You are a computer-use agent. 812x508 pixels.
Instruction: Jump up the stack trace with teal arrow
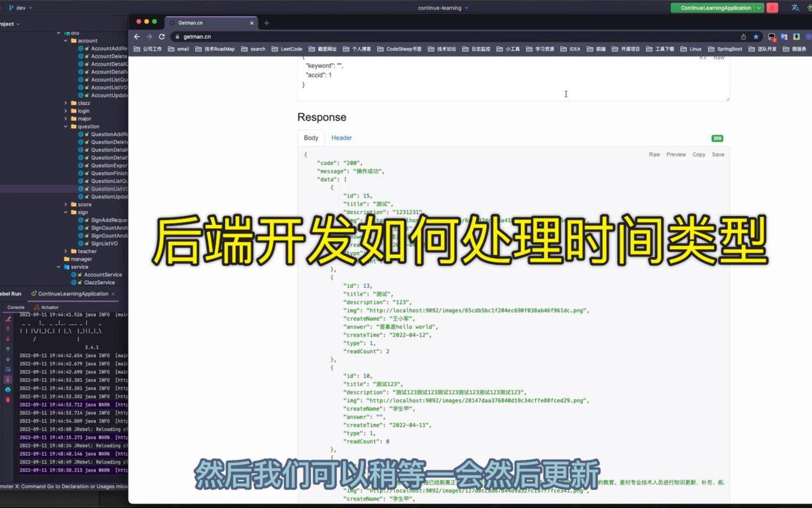[8, 349]
